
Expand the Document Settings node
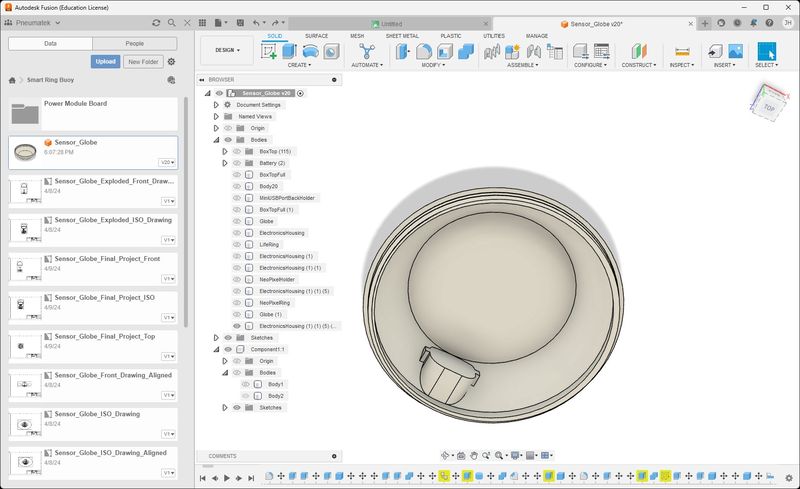pyautogui.click(x=215, y=105)
